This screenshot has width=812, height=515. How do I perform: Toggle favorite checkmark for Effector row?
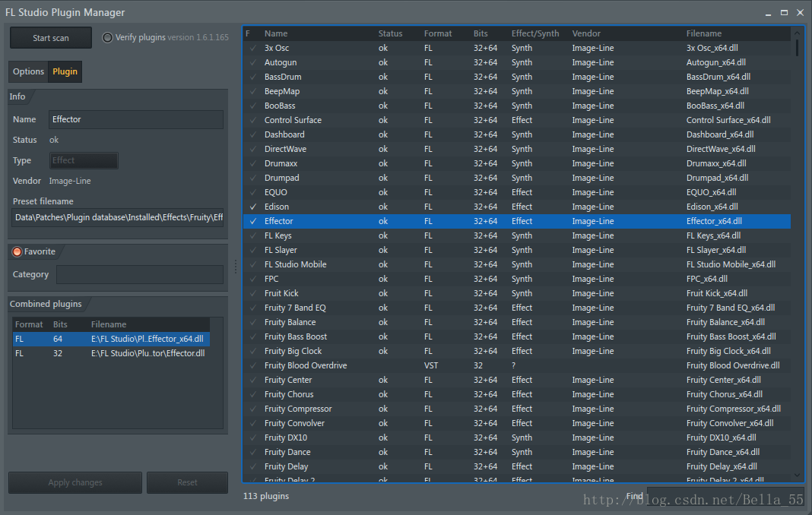(252, 221)
